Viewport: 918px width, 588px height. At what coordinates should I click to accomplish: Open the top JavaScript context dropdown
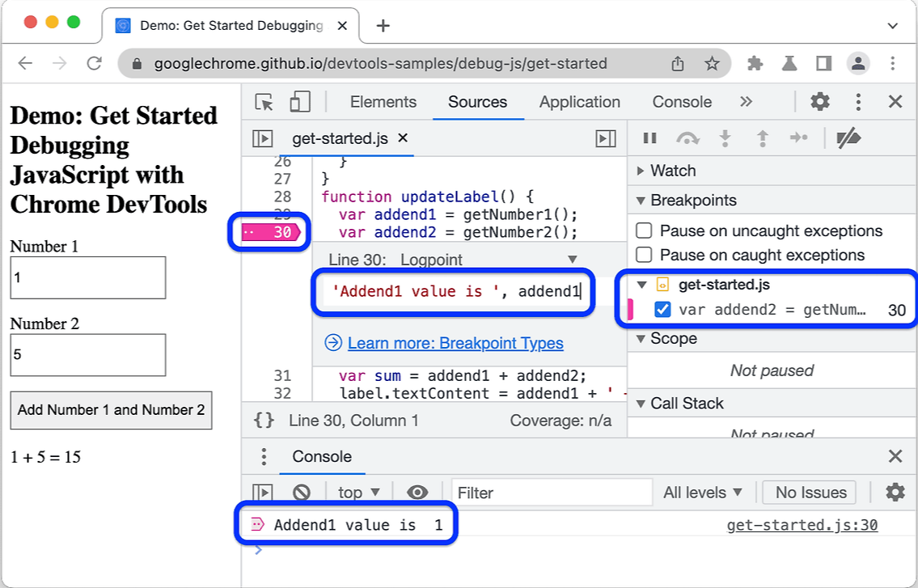[x=359, y=493]
